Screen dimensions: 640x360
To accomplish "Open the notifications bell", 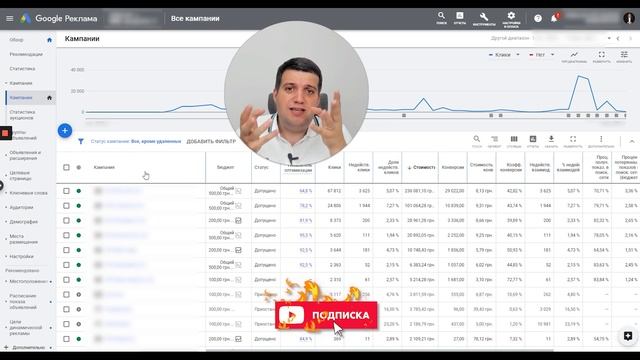I will pyautogui.click(x=554, y=18).
